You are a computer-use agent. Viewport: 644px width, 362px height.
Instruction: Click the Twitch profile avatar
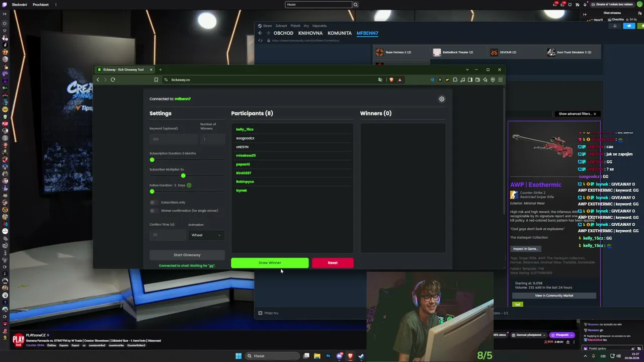[x=639, y=5]
